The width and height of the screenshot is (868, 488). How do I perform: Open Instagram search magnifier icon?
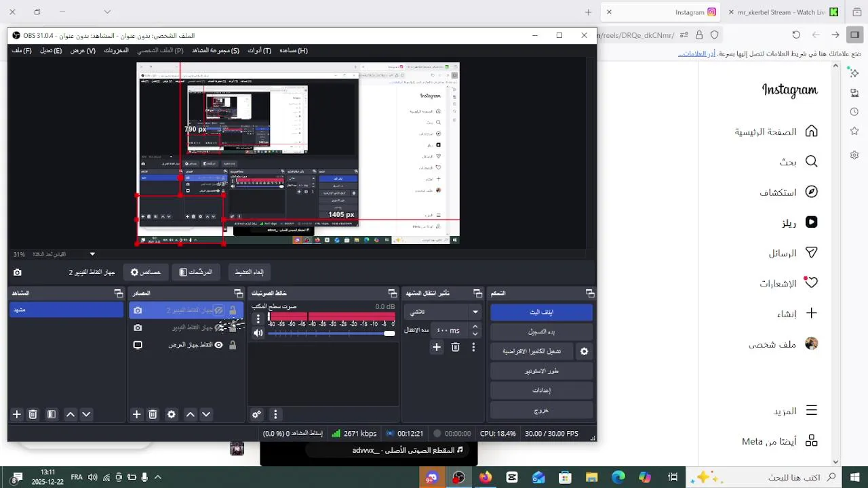[x=811, y=161]
